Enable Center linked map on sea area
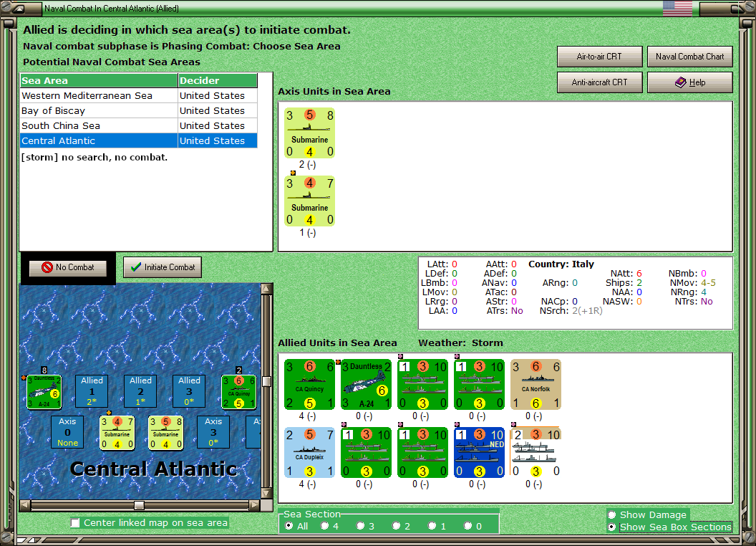 (x=75, y=523)
